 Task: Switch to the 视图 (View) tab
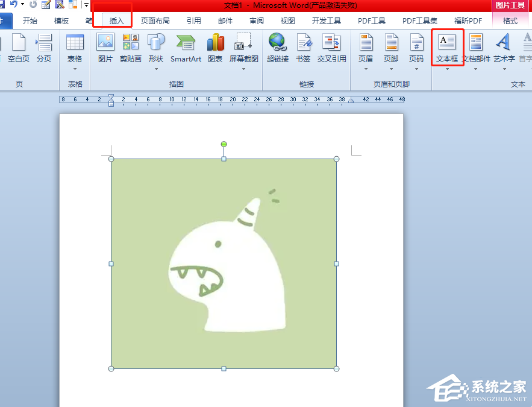click(288, 21)
